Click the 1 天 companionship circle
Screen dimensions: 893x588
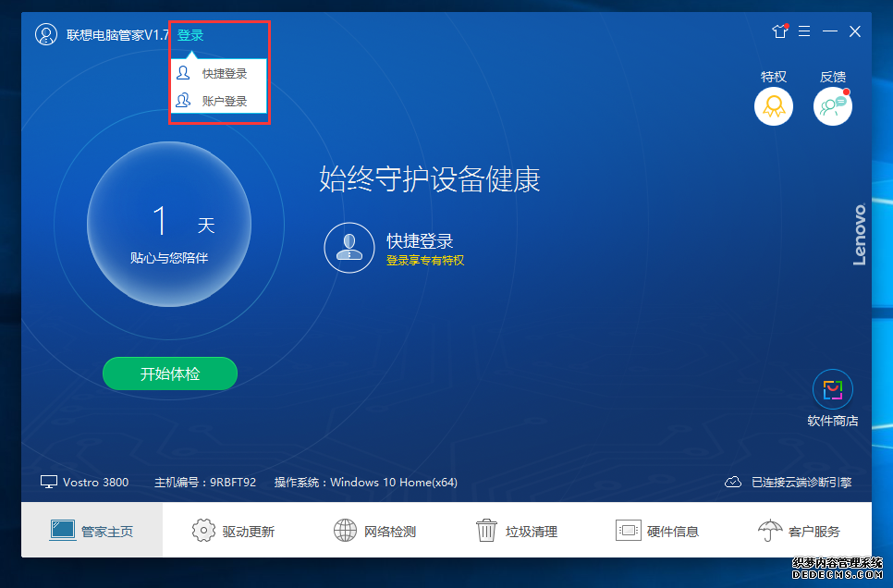point(169,224)
